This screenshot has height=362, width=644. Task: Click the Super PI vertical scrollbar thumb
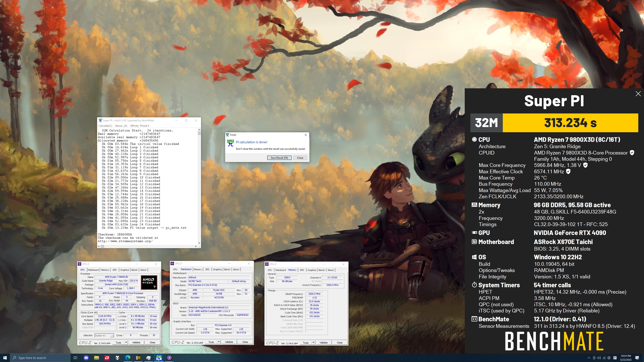pos(199,133)
